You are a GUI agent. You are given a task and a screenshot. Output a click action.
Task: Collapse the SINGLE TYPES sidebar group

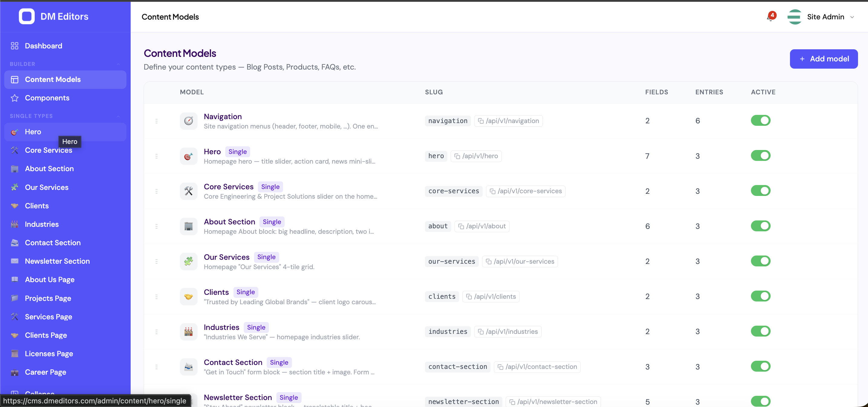tap(118, 116)
